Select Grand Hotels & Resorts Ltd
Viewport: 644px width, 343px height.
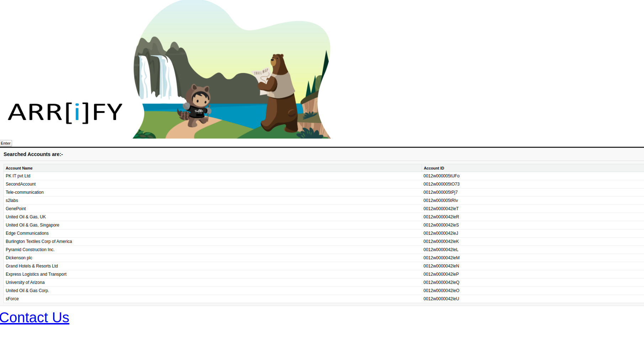(32, 266)
